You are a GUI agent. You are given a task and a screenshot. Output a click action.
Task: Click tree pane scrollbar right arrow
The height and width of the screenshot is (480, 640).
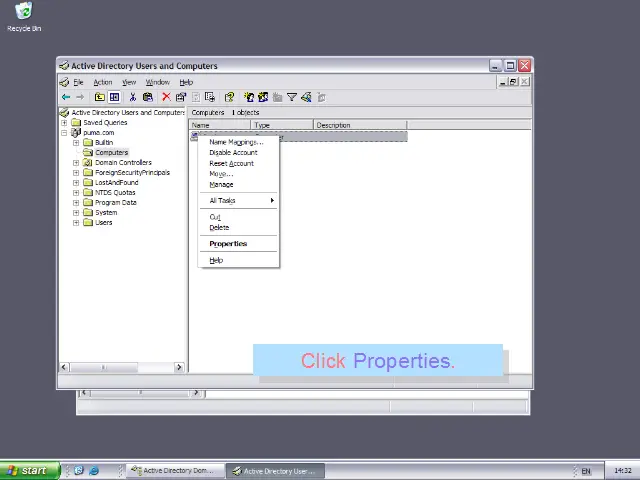click(179, 367)
